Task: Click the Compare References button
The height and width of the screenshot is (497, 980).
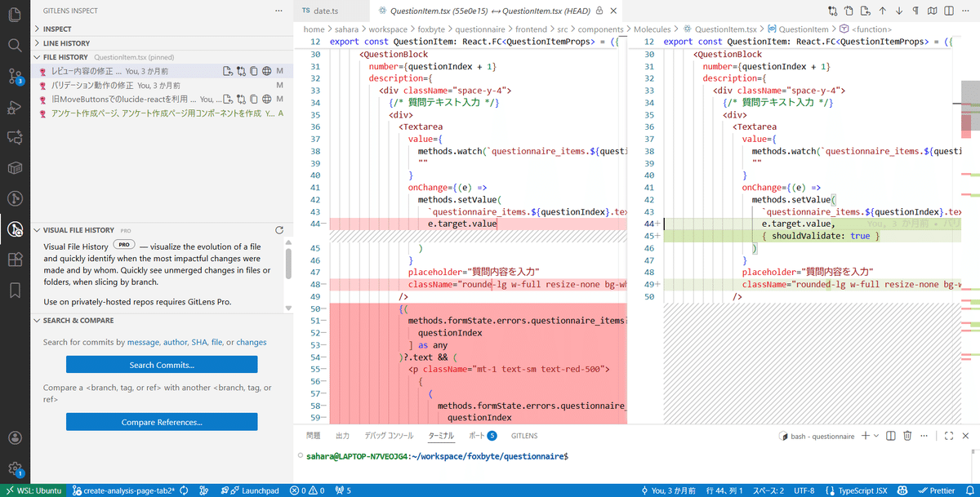Action: tap(161, 422)
